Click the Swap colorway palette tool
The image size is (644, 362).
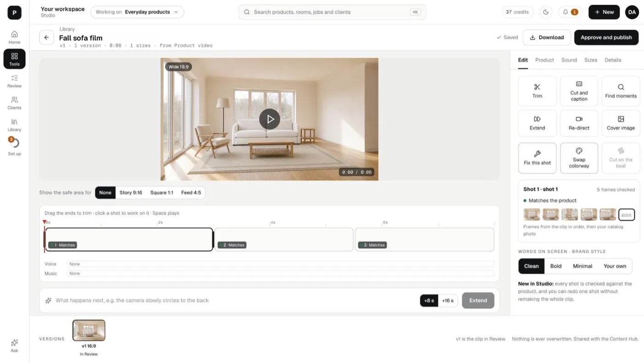click(579, 158)
